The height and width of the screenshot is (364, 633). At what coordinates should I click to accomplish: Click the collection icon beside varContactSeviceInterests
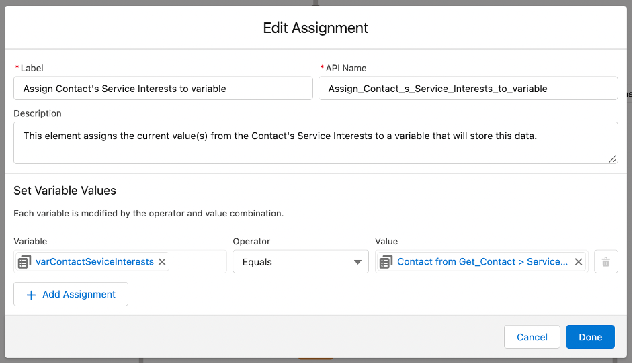(x=25, y=262)
